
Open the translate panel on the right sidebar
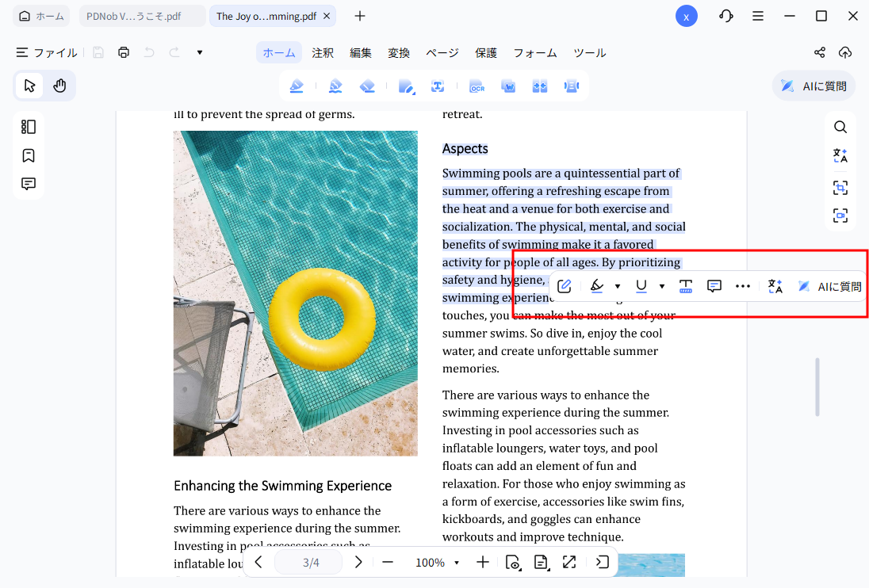(x=840, y=155)
